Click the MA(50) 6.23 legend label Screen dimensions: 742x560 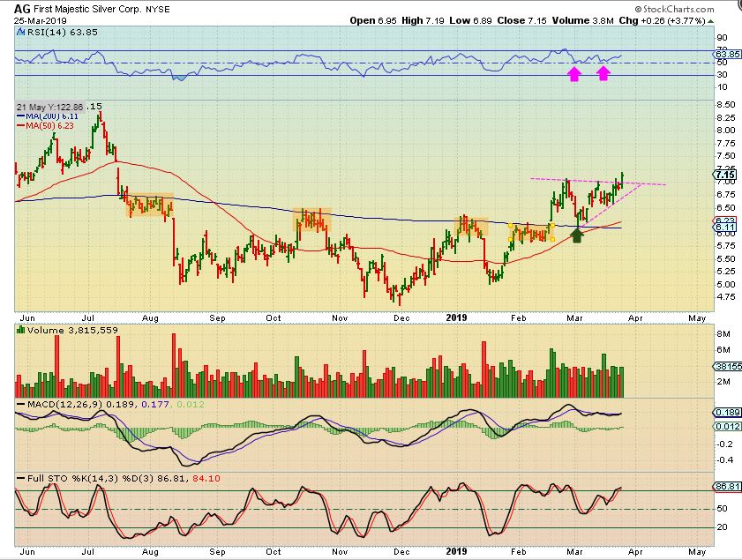click(x=49, y=125)
